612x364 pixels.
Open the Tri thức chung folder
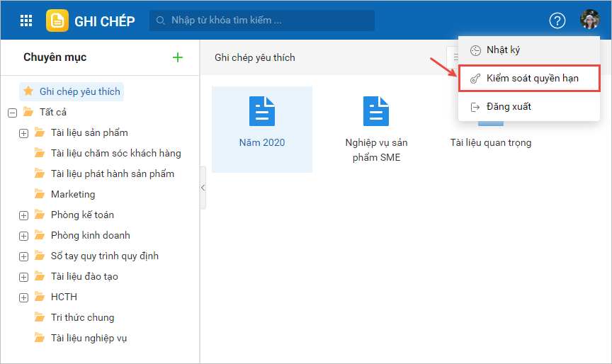click(x=82, y=318)
